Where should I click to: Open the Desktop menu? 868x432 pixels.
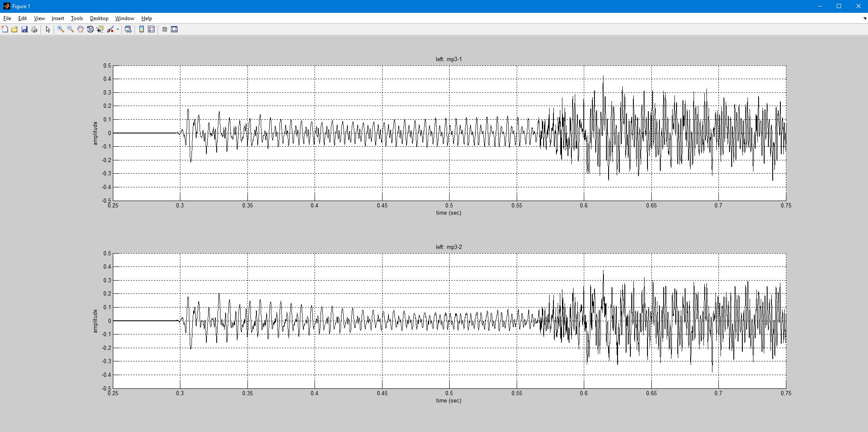click(99, 18)
